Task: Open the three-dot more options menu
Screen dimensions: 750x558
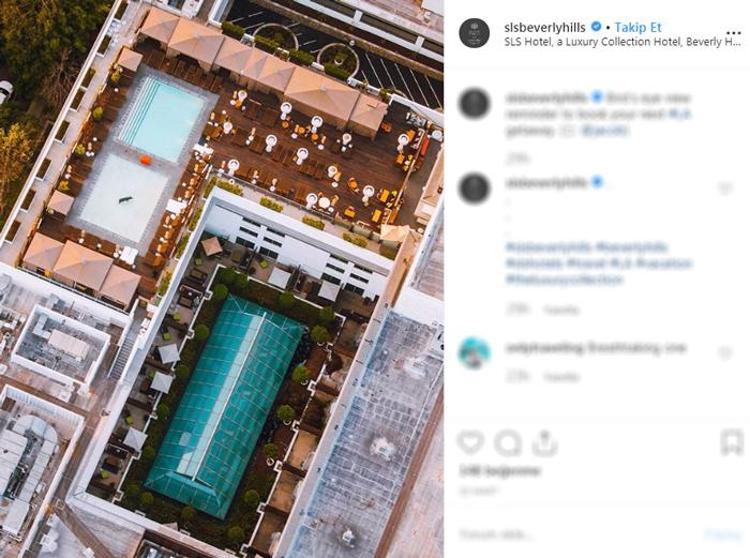Action: 733,33
